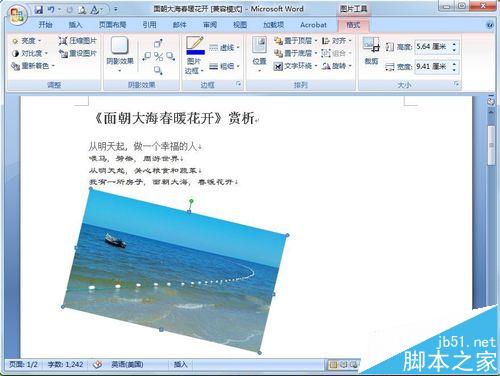Open 亮度 brightness dropdown
500x376 pixels.
tap(26, 41)
